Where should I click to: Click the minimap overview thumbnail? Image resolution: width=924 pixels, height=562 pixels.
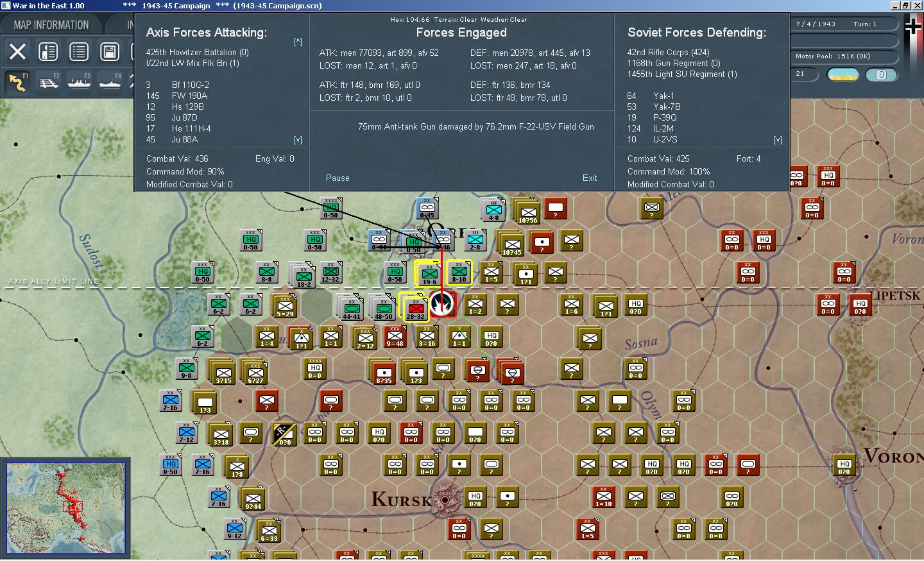click(66, 507)
